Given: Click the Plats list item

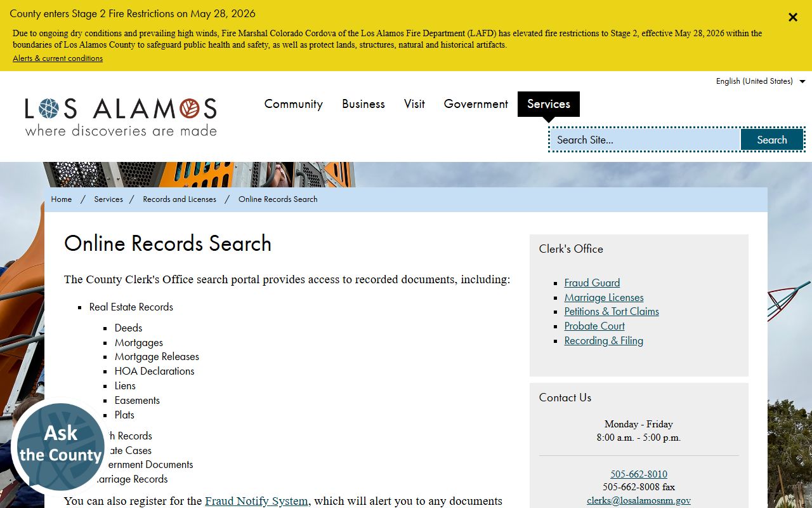Looking at the screenshot, I should tap(124, 415).
